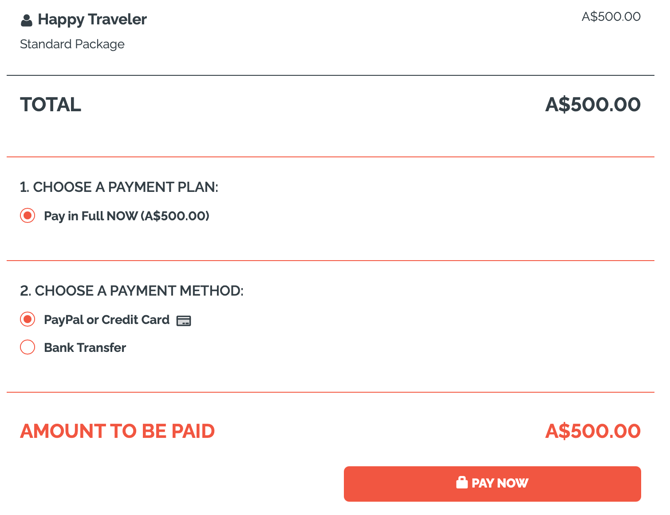The width and height of the screenshot is (670, 515).
Task: Click the lock icon on Pay Now
Action: pyautogui.click(x=462, y=483)
